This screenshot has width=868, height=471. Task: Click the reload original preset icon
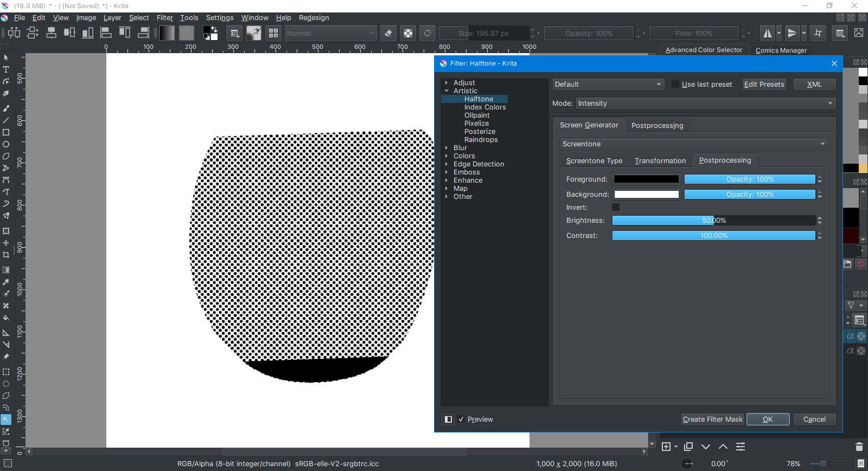click(x=427, y=33)
